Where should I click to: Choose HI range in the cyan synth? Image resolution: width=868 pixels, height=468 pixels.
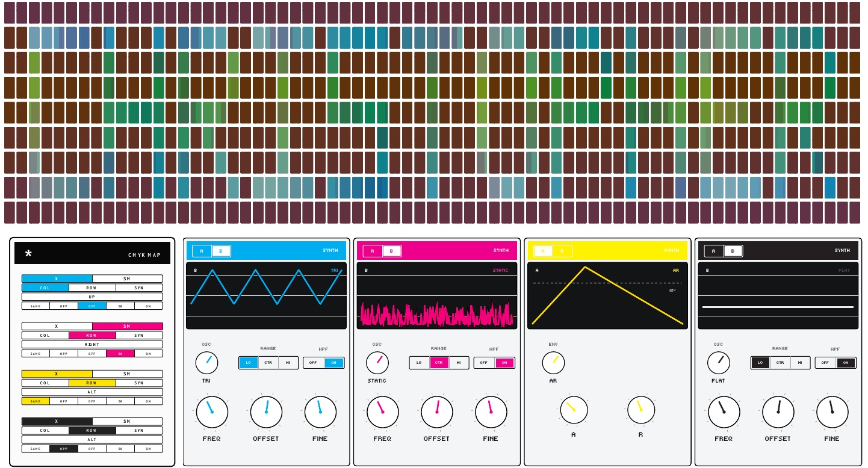288,363
